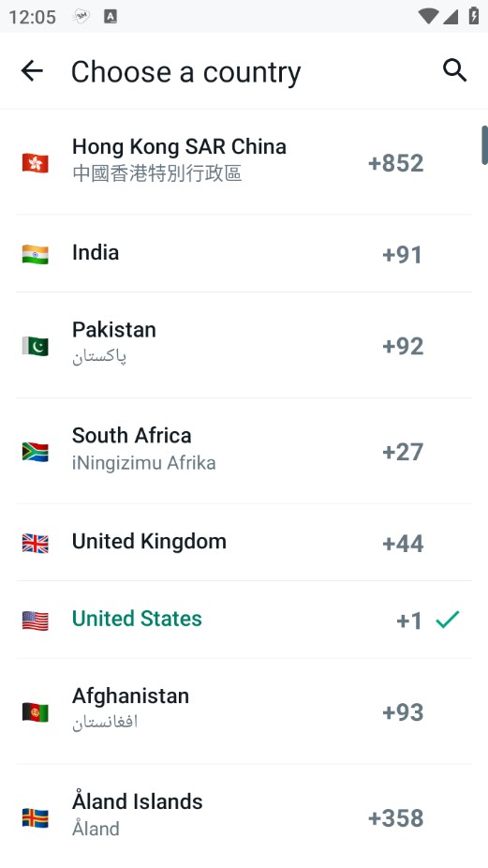Click the South Africa flag icon

point(36,452)
